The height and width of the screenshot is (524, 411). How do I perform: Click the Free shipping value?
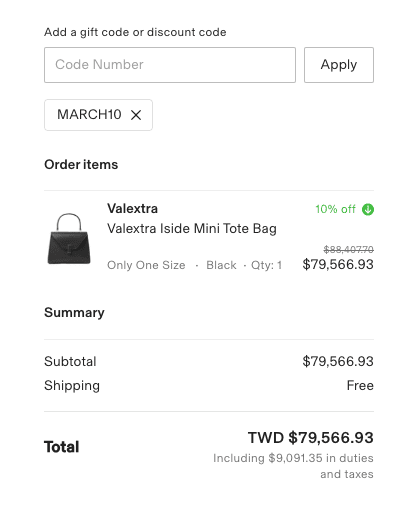[360, 385]
